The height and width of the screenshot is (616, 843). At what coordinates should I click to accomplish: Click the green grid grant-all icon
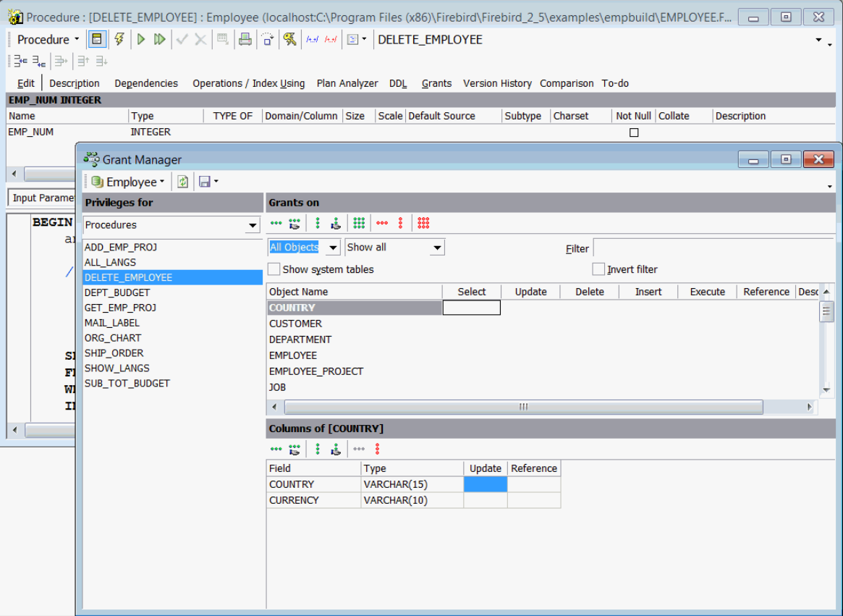(x=359, y=224)
